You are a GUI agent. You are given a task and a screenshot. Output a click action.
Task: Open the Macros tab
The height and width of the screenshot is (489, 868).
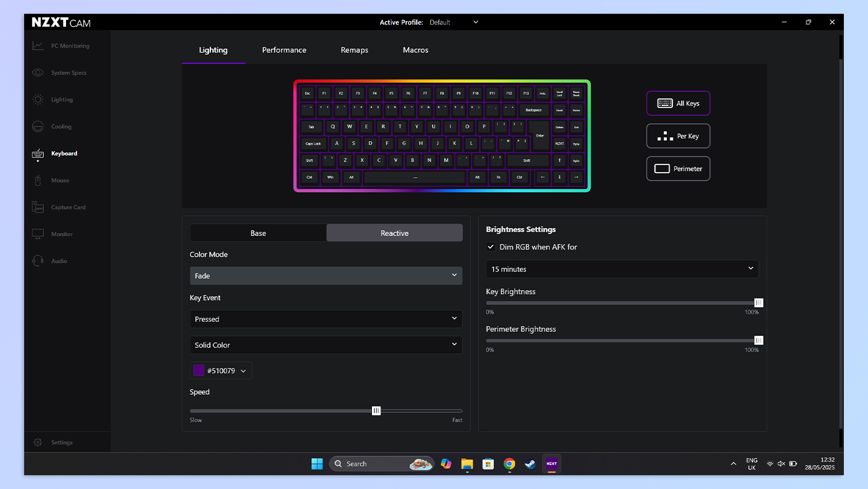[415, 50]
